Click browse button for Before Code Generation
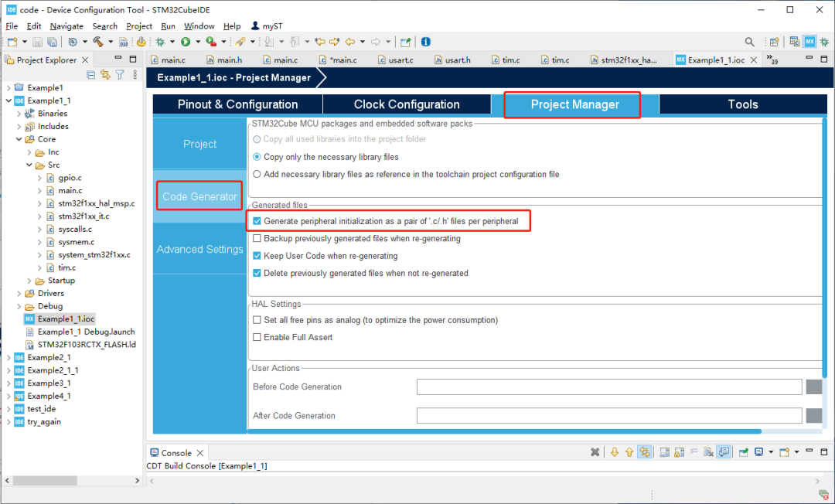 click(813, 387)
